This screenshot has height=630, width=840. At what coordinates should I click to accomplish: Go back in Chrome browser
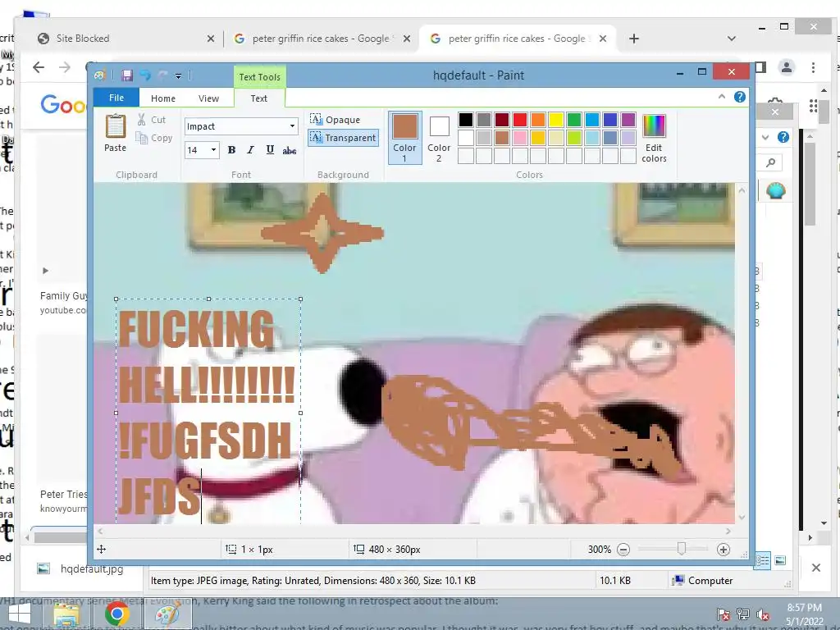[x=39, y=67]
